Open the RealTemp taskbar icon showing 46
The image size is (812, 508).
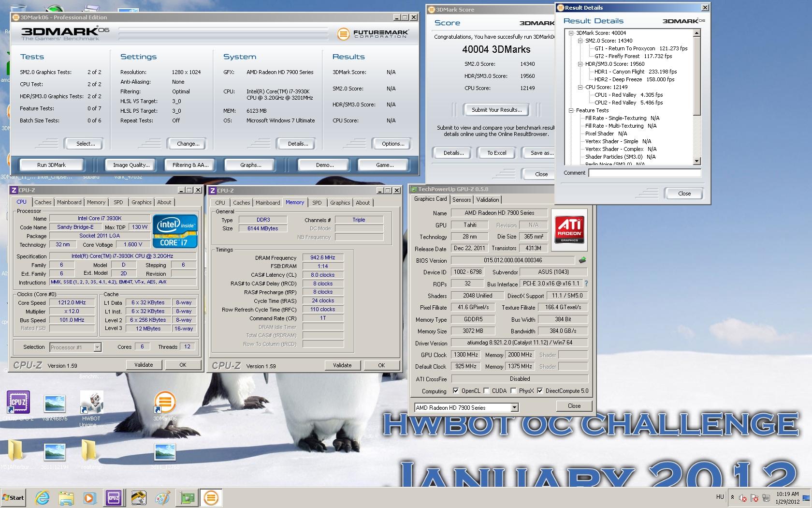[x=138, y=498]
